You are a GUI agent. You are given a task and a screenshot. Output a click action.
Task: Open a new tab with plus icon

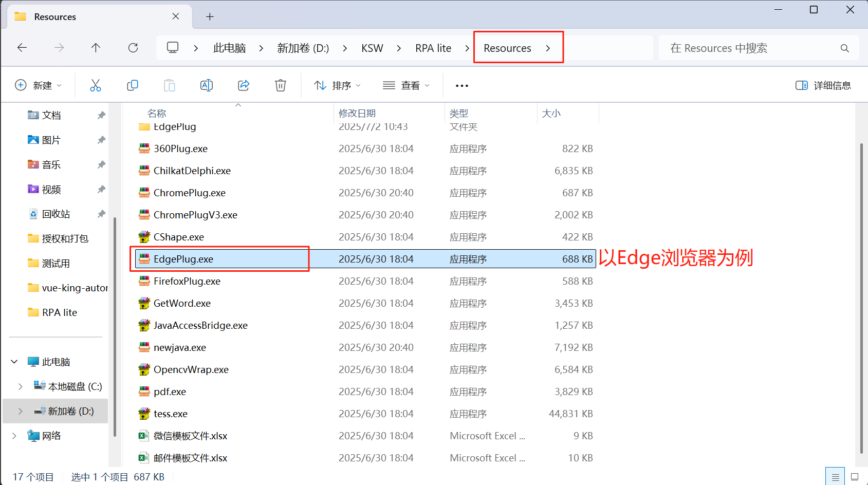coord(210,17)
